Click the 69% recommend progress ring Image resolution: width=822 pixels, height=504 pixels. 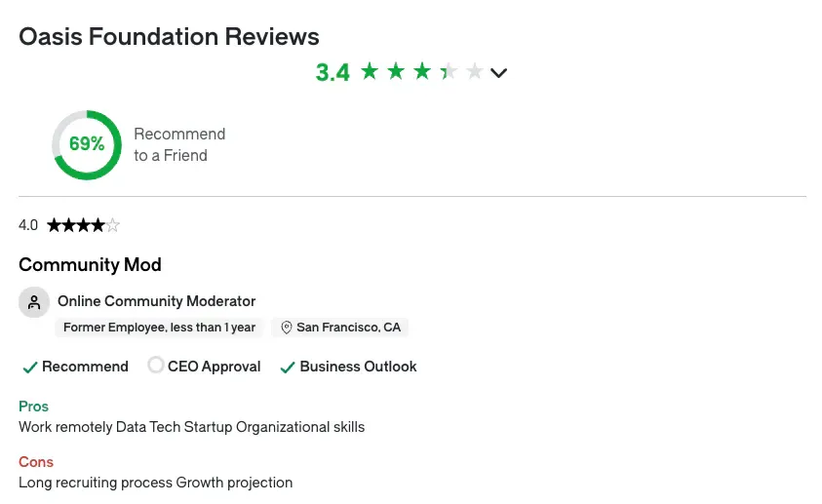[x=87, y=144]
